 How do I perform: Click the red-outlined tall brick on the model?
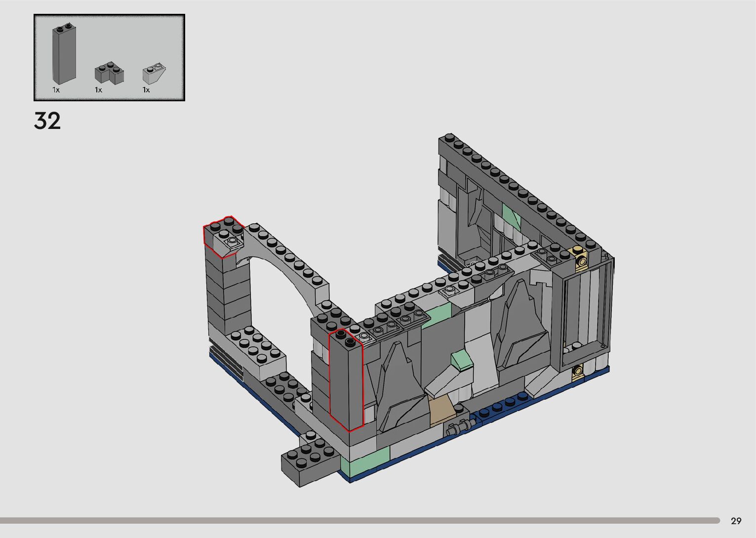pos(346,380)
